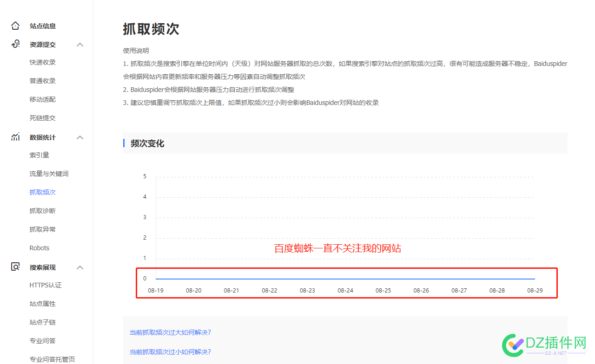Click the y-axis value 3

pos(145,217)
